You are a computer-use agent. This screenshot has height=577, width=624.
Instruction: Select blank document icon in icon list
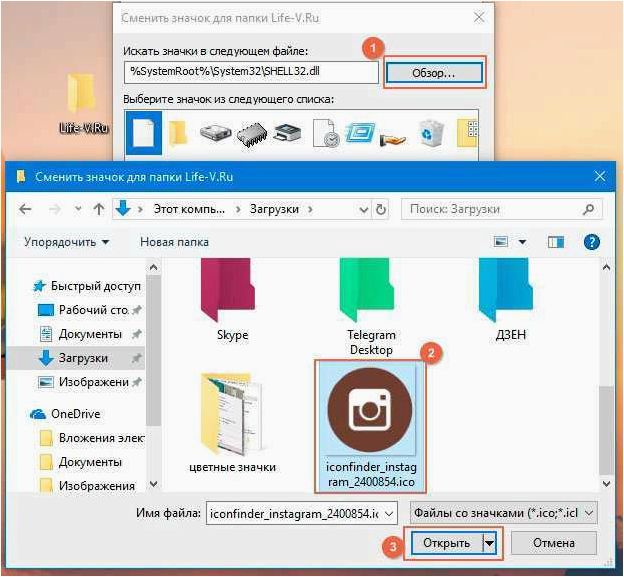coord(144,133)
